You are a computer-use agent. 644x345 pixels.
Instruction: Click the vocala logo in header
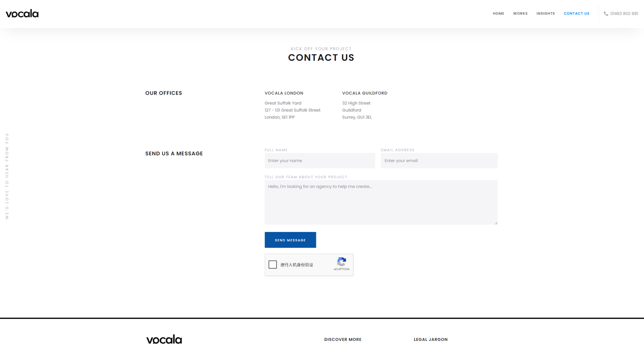[22, 13]
